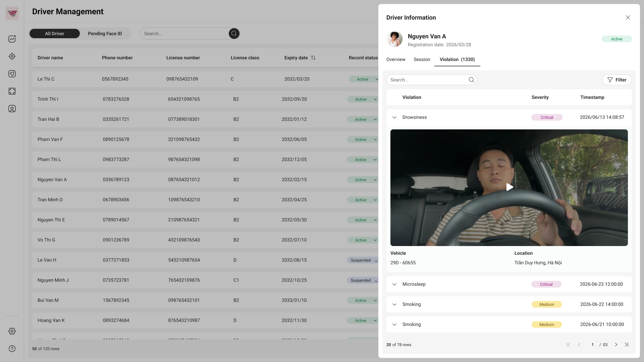
Task: Collapse the Drowsiness violation row
Action: click(x=394, y=117)
